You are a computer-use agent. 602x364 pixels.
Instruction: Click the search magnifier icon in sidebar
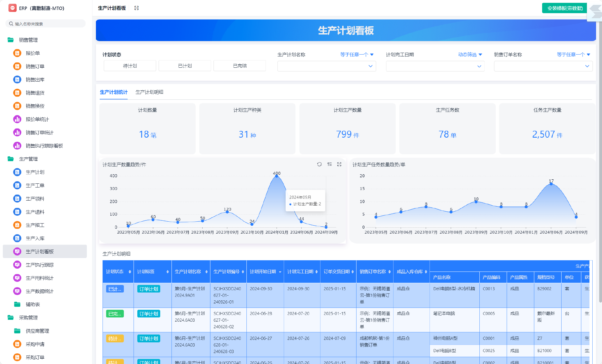[x=11, y=24]
